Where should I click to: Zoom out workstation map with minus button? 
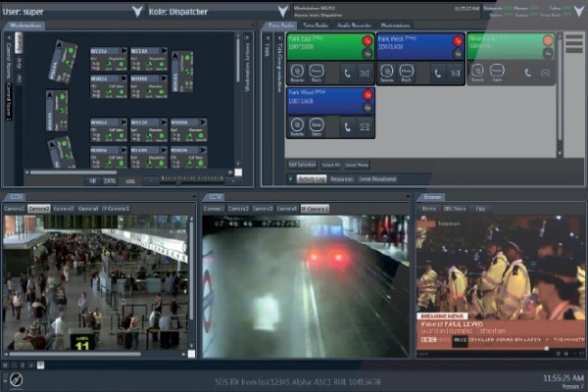coord(151,181)
